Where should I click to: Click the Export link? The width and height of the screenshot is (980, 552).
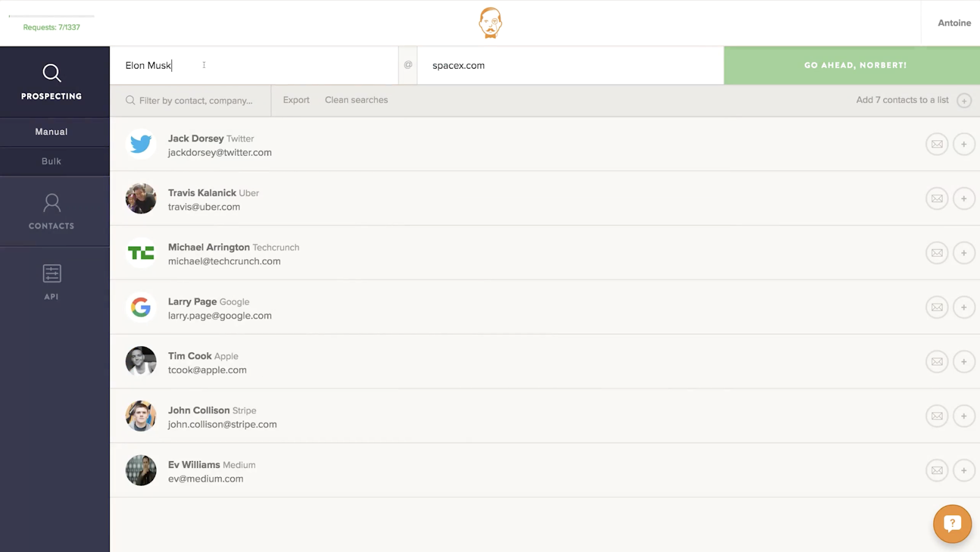click(x=296, y=100)
